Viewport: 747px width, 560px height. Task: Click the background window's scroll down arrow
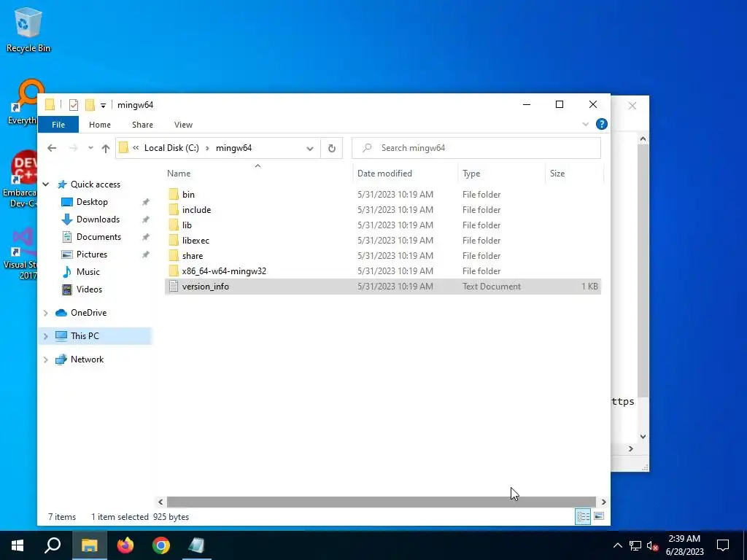tap(643, 437)
